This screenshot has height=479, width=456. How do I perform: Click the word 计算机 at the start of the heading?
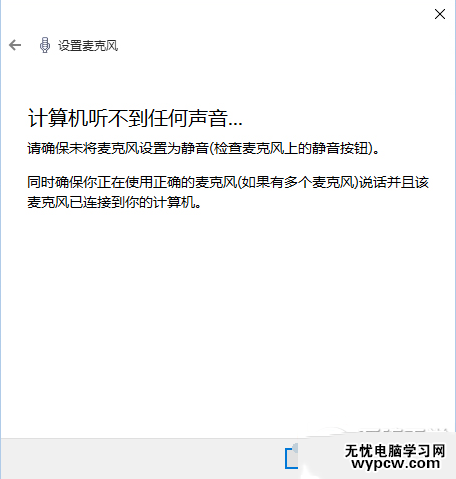pyautogui.click(x=57, y=118)
